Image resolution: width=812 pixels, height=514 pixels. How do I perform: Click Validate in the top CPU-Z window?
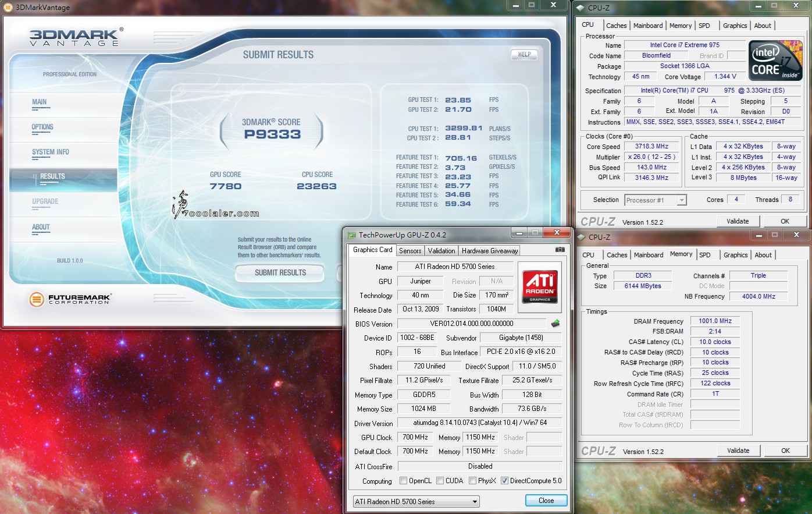point(738,221)
